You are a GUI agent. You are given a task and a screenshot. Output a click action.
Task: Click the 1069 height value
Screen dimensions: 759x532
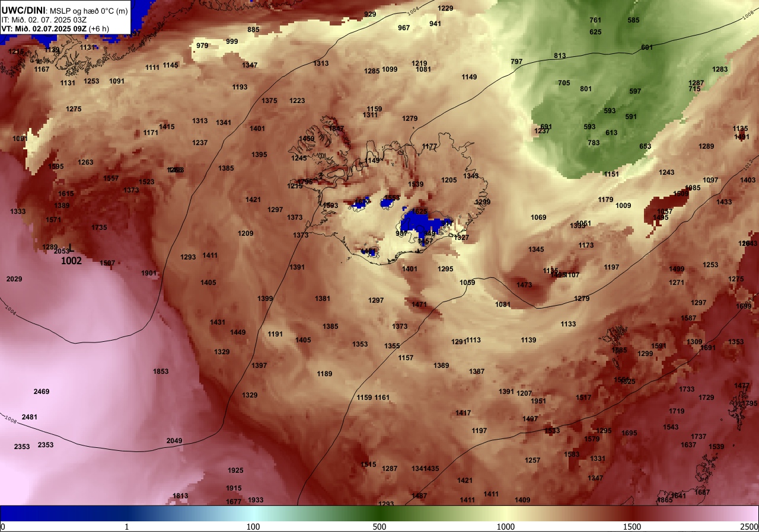click(538, 217)
